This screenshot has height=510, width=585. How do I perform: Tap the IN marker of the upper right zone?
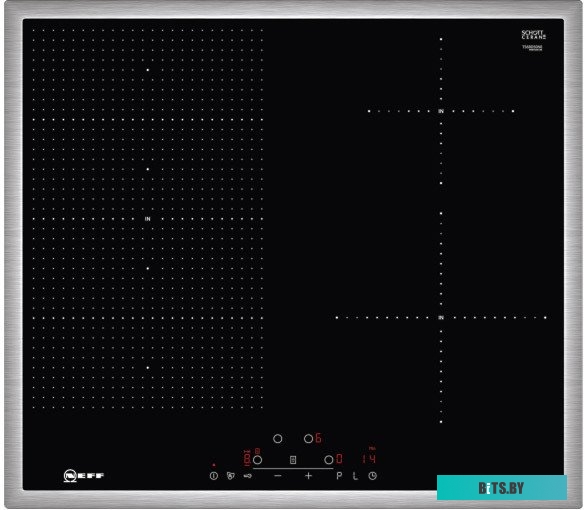pyautogui.click(x=441, y=111)
